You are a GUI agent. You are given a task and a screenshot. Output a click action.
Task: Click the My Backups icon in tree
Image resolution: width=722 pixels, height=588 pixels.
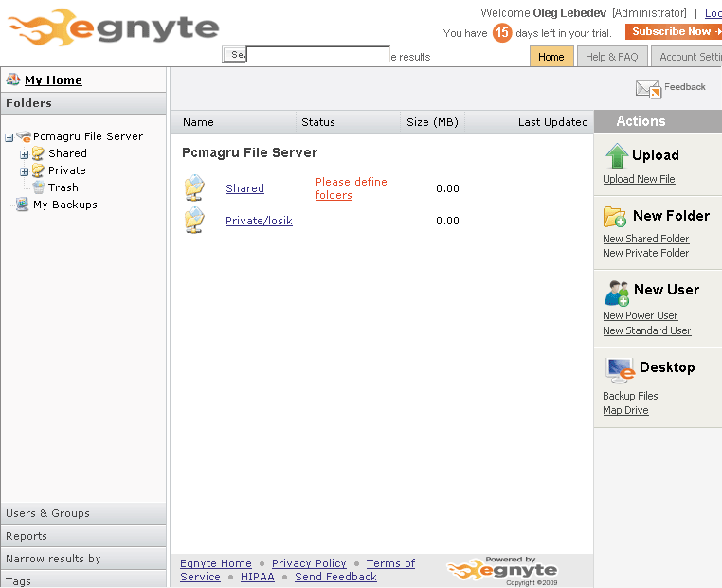22,205
